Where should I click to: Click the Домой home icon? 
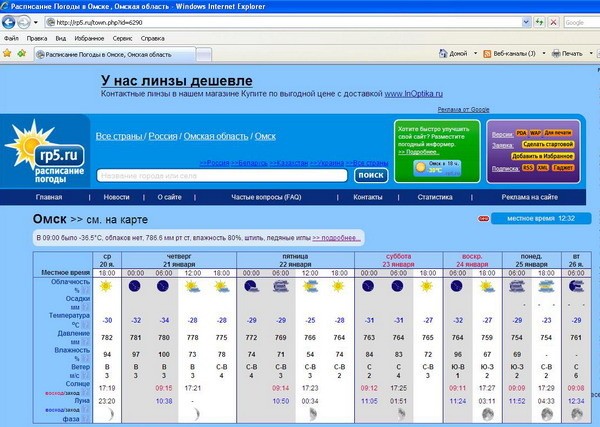point(443,54)
